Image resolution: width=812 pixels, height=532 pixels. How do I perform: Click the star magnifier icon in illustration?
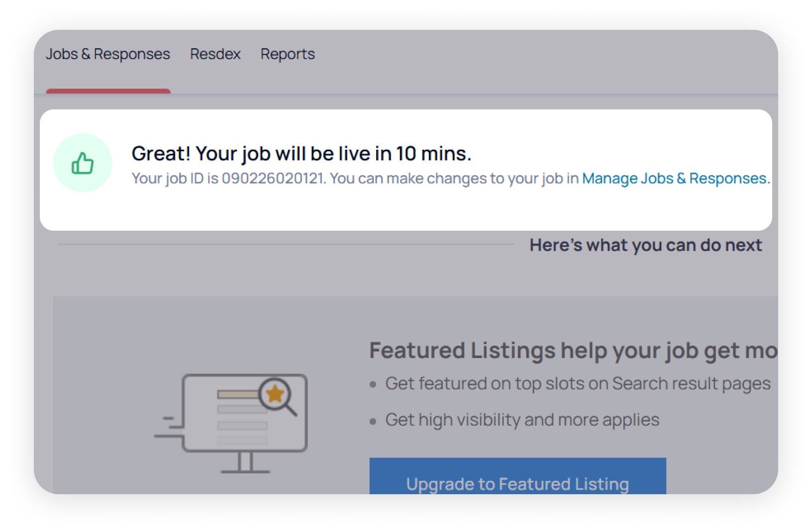pyautogui.click(x=276, y=395)
